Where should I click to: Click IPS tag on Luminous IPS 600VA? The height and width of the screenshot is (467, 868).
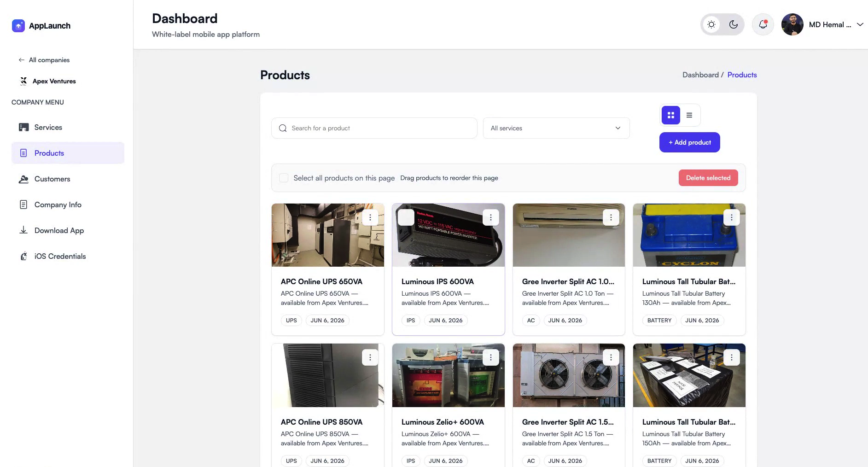tap(411, 321)
